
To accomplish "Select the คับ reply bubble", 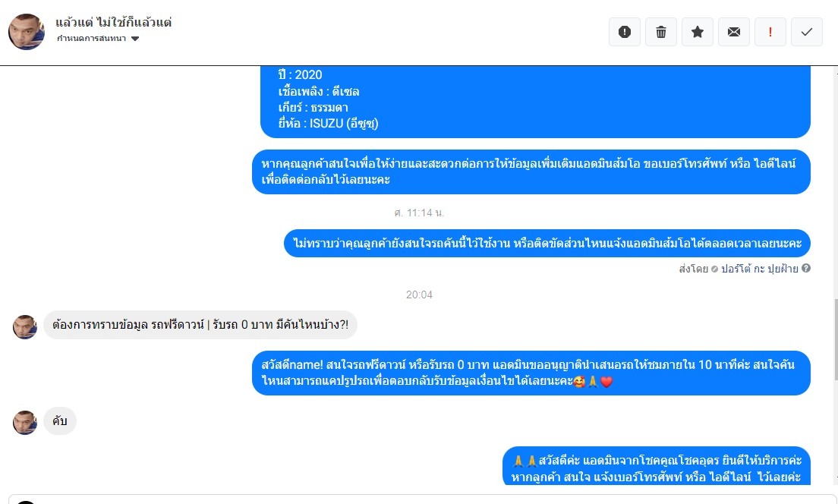I will [60, 421].
